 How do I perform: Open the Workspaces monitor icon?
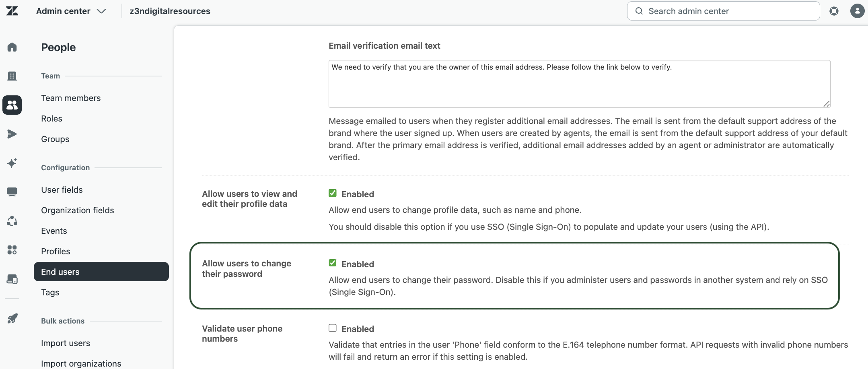(12, 192)
